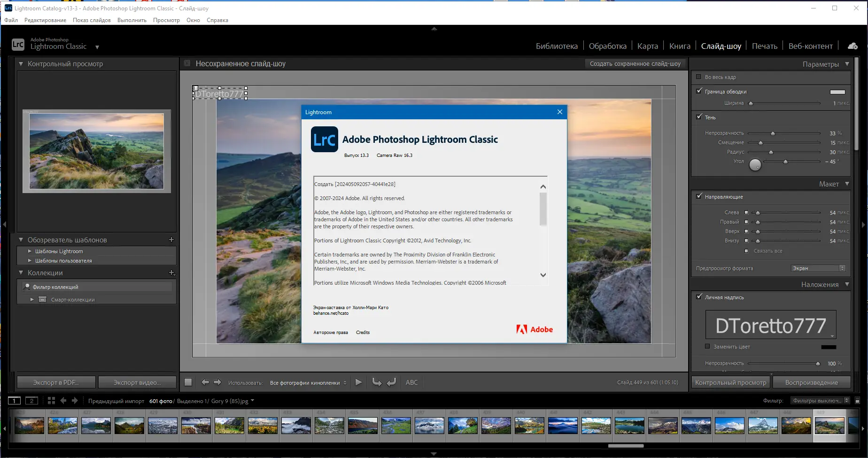Screen dimensions: 868x458
Task: Add new template with plus icon
Action: [171, 240]
